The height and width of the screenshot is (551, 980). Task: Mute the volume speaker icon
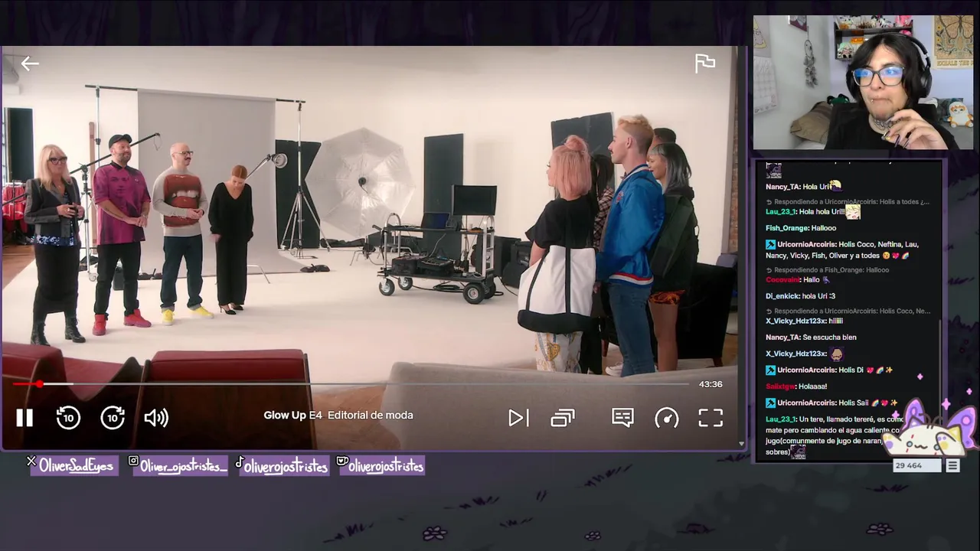point(156,418)
